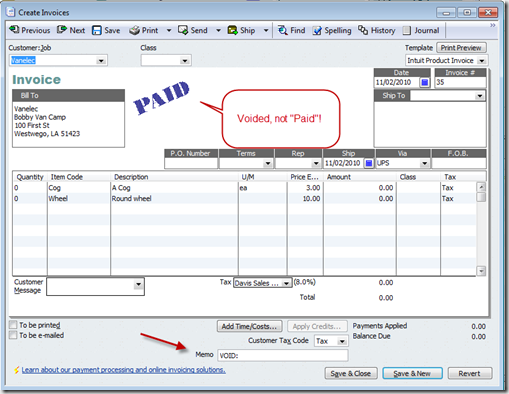Click the Find toolbar icon
The image size is (509, 394).
[x=283, y=30]
